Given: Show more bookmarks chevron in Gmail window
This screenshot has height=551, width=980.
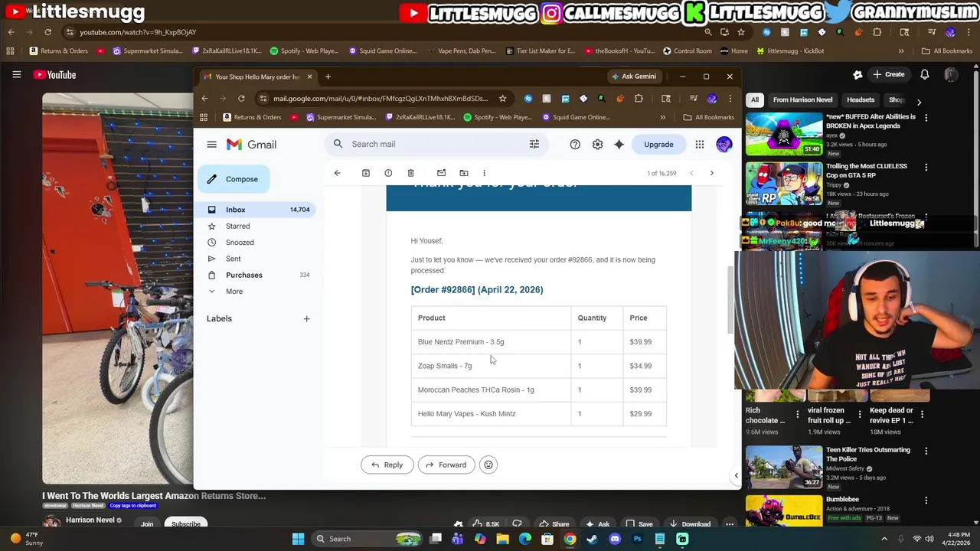Looking at the screenshot, I should pos(662,117).
